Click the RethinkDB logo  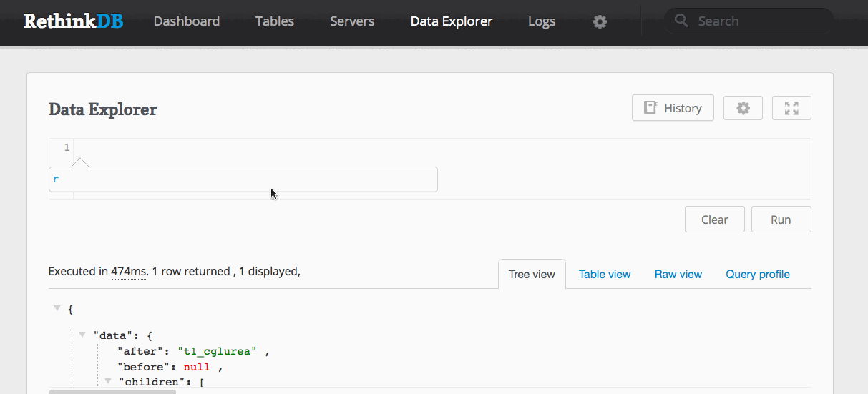pyautogui.click(x=73, y=21)
